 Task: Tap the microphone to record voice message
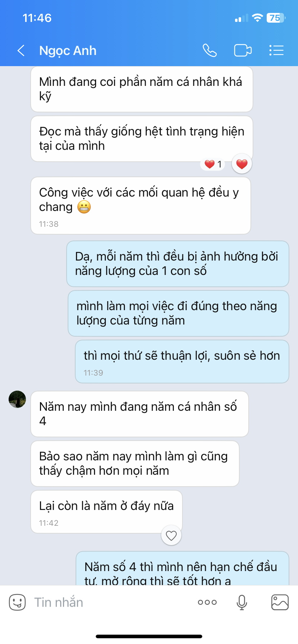[242, 602]
